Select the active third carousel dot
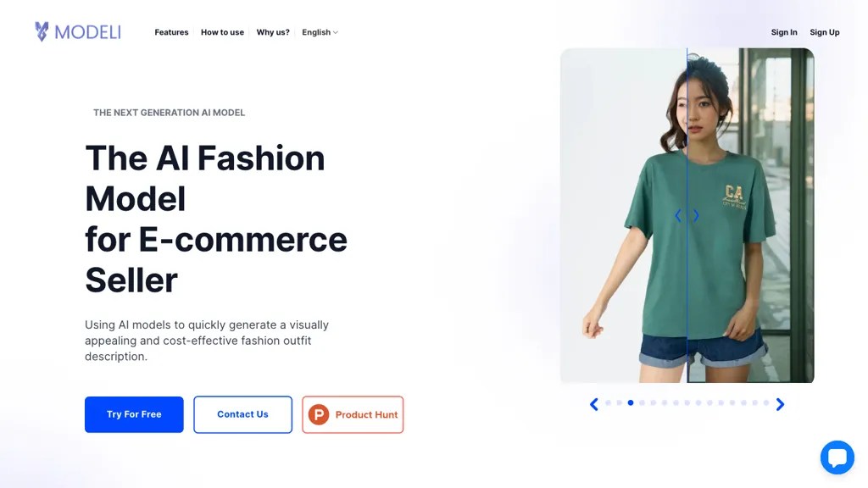Viewport: 868px width, 488px height. [631, 402]
